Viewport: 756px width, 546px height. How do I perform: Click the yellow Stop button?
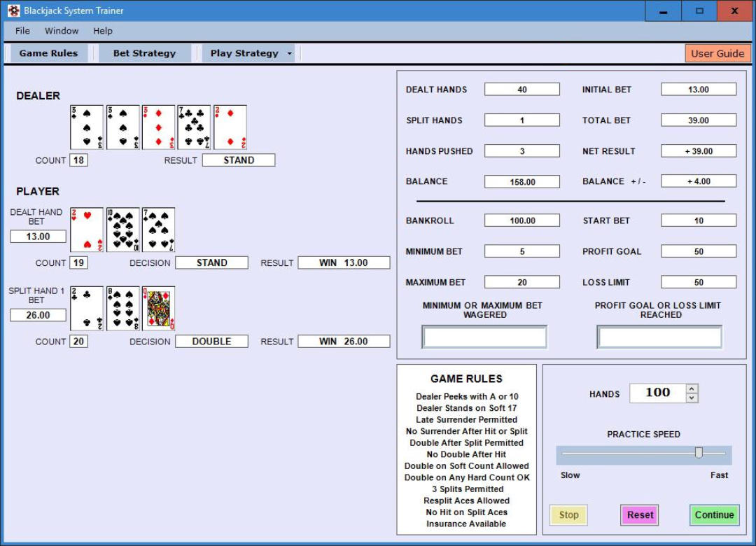tap(568, 514)
